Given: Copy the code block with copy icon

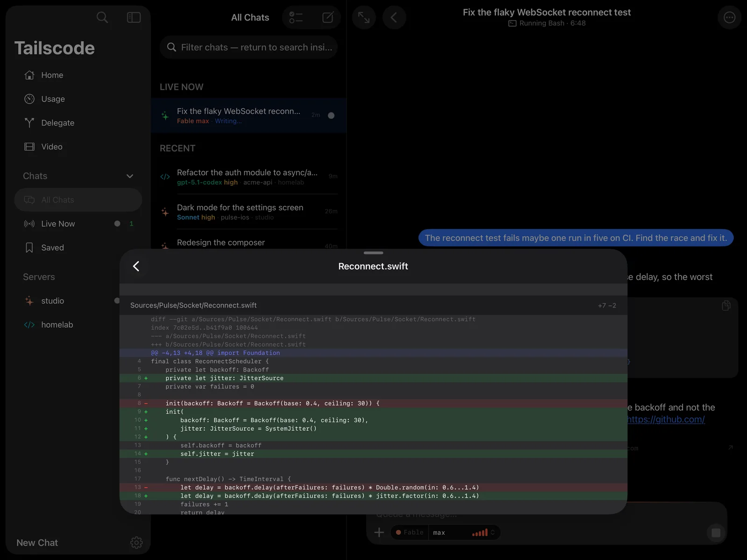Looking at the screenshot, I should [x=726, y=306].
